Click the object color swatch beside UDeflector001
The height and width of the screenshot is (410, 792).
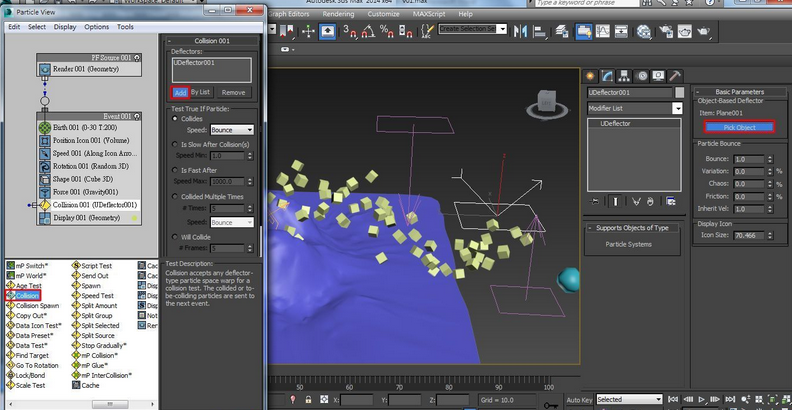678,92
